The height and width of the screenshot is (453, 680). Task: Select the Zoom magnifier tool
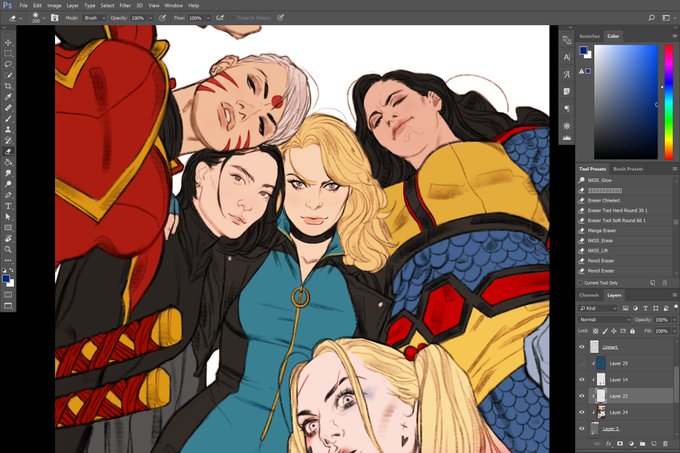click(x=8, y=250)
